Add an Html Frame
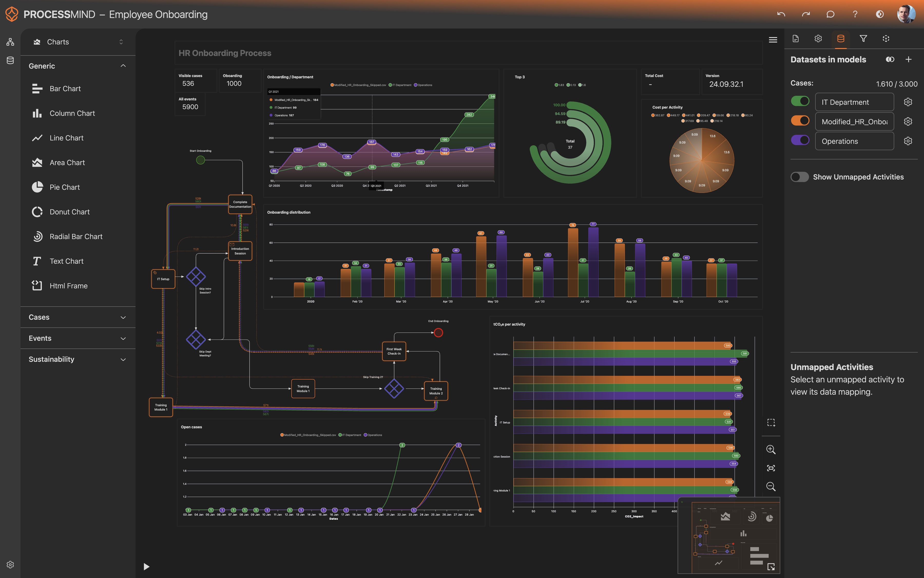The height and width of the screenshot is (578, 924). click(x=78, y=286)
